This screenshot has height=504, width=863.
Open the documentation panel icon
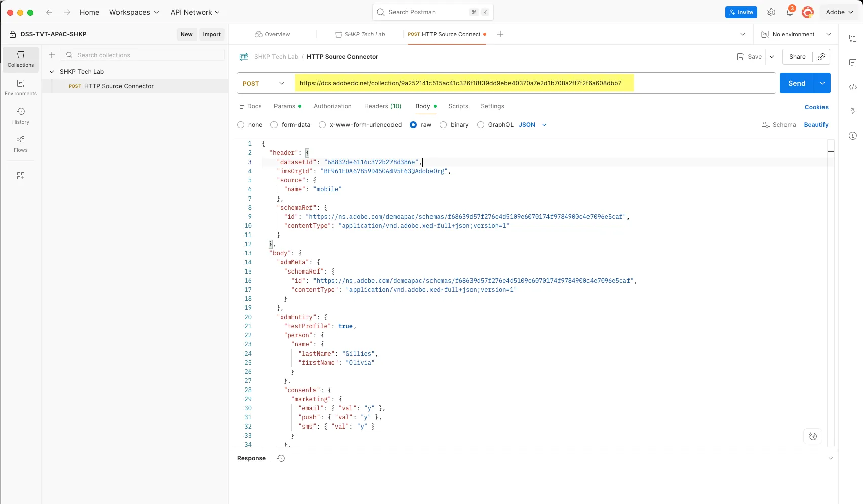[853, 38]
